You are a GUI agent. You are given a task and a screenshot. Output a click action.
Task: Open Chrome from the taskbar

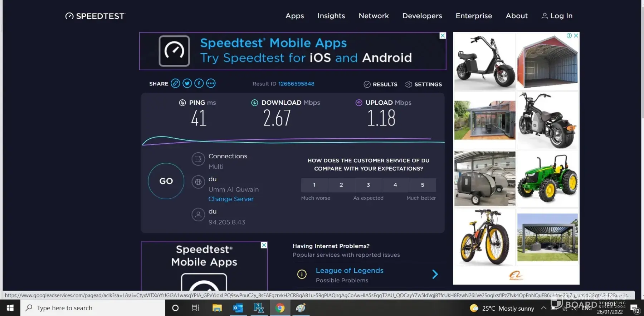click(280, 308)
